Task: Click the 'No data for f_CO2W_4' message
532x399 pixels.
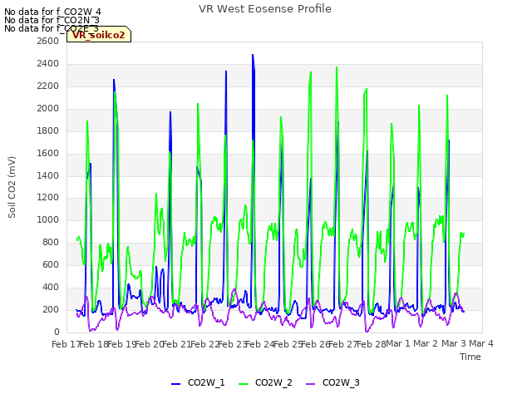Action: click(52, 12)
